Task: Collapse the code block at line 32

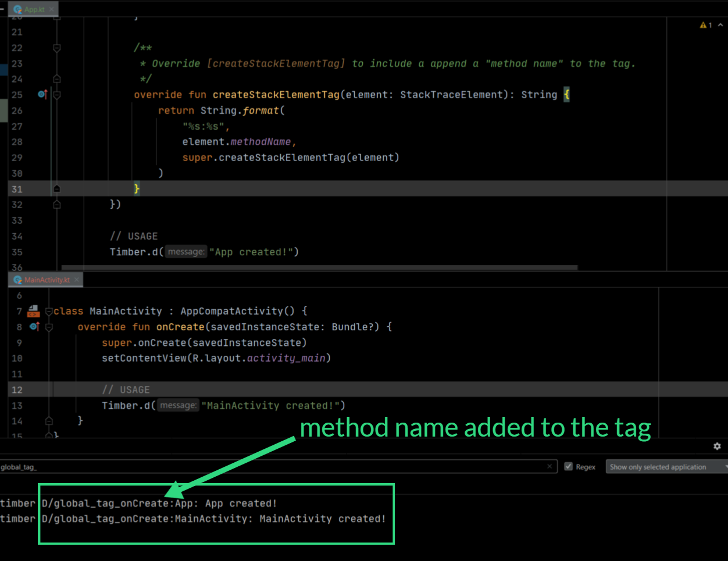Action: [x=56, y=204]
